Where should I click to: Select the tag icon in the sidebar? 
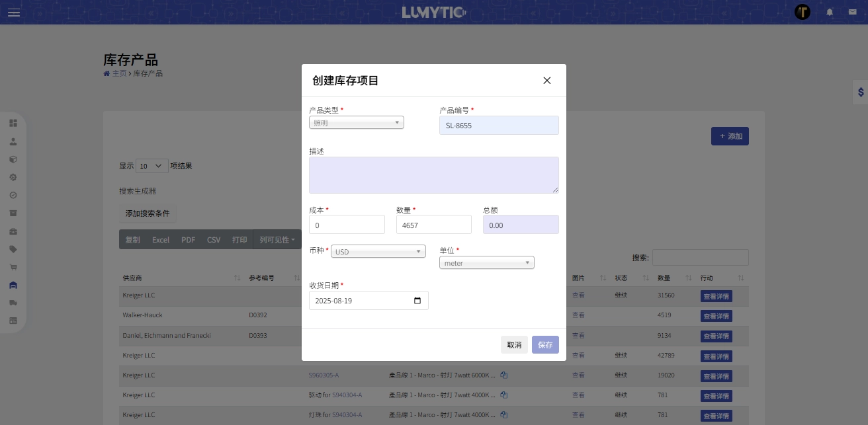tap(13, 249)
